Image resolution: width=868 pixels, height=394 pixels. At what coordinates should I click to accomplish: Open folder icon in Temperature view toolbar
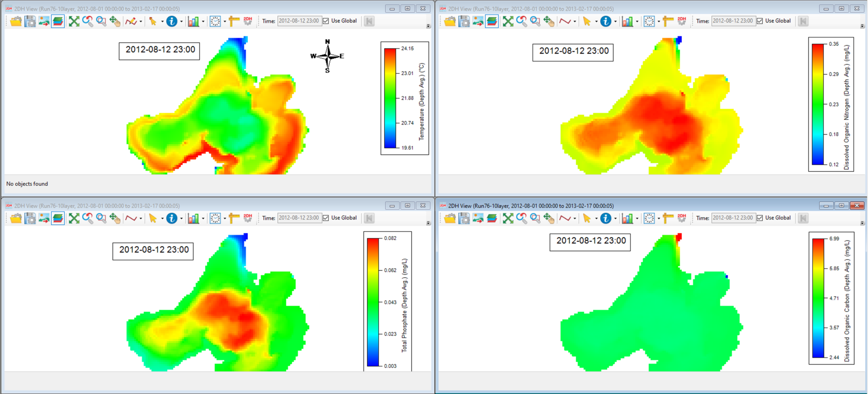pyautogui.click(x=16, y=21)
